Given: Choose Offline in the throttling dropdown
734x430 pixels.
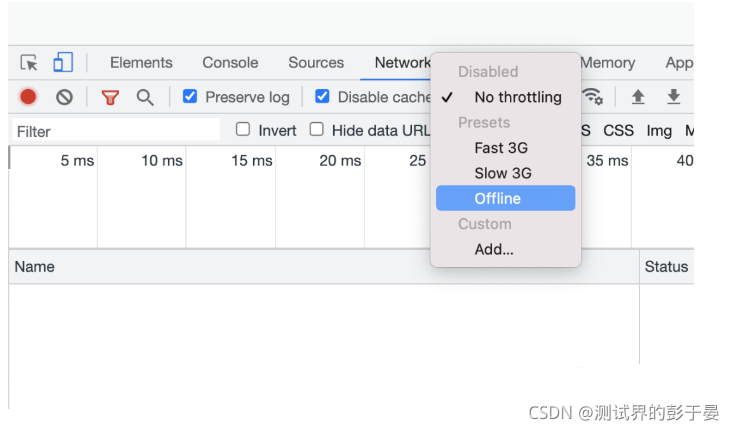Looking at the screenshot, I should pyautogui.click(x=506, y=198).
